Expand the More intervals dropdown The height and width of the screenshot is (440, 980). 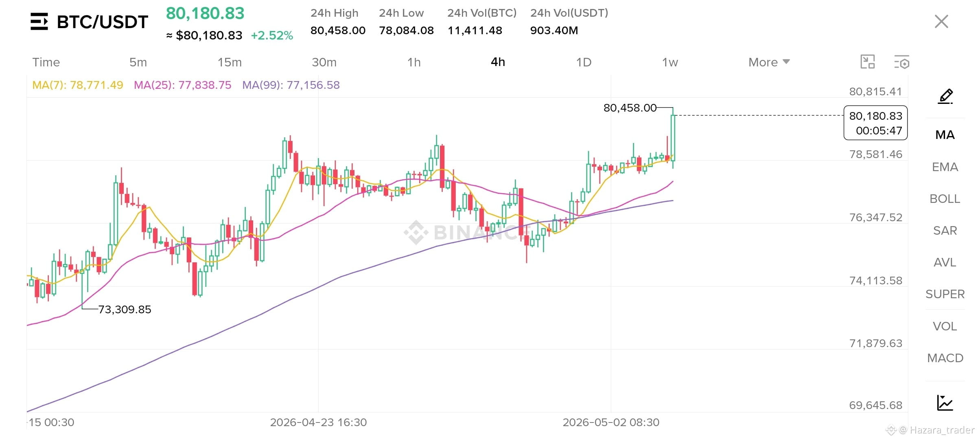769,62
